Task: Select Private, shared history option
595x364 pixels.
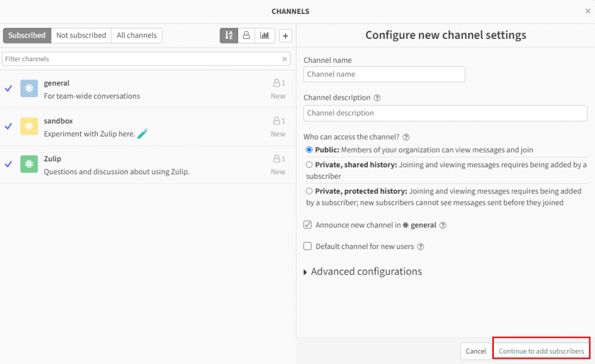Action: tap(309, 165)
